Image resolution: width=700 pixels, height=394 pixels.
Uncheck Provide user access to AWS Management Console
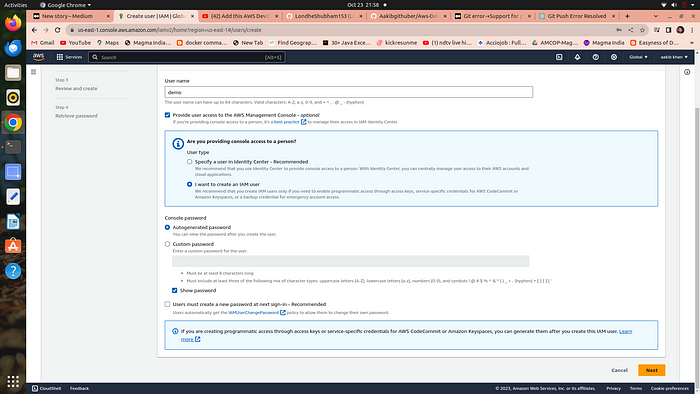pyautogui.click(x=167, y=115)
